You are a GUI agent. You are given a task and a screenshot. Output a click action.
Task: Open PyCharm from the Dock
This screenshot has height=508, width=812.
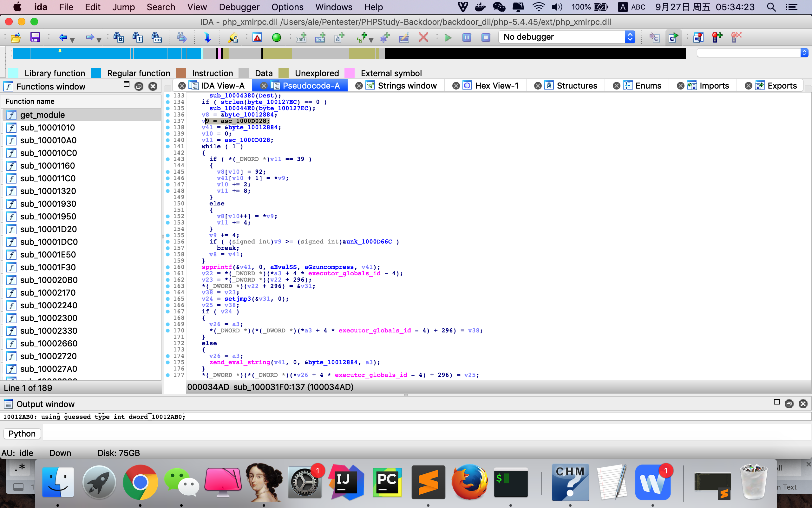pos(387,482)
